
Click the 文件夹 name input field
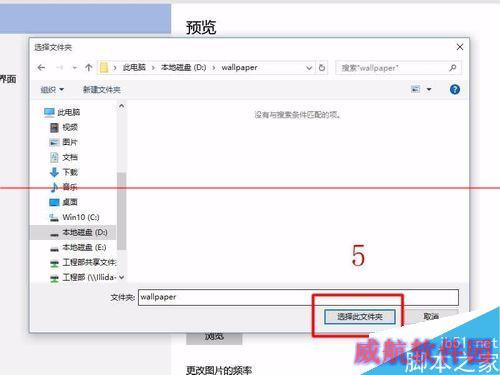coord(298,297)
